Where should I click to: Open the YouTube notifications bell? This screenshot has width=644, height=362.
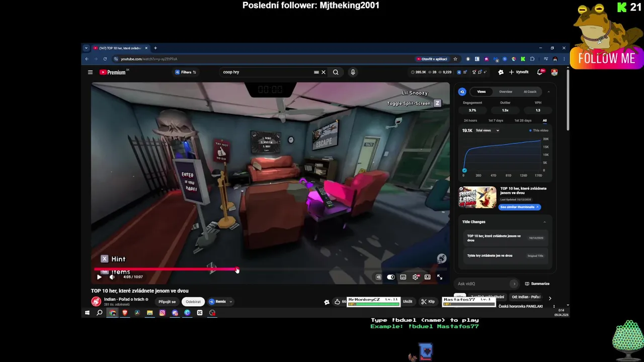[540, 72]
